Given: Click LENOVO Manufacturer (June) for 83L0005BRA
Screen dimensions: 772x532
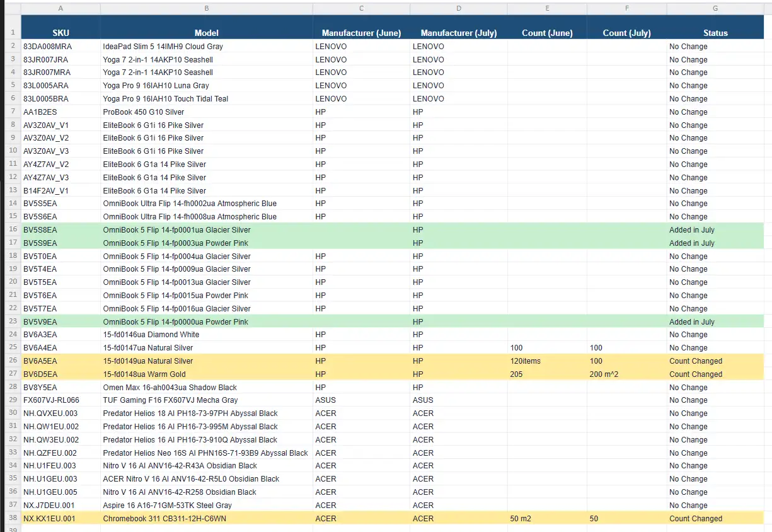Looking at the screenshot, I should [x=361, y=99].
